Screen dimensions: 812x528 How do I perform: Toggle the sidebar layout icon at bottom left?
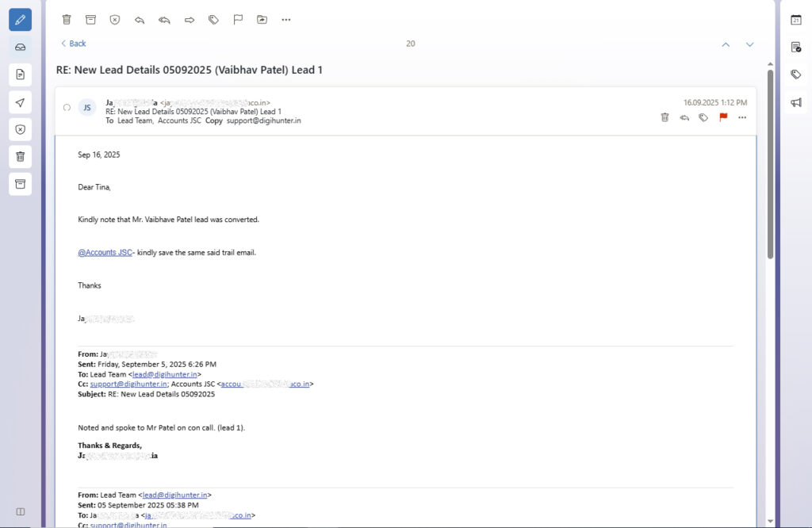click(21, 511)
